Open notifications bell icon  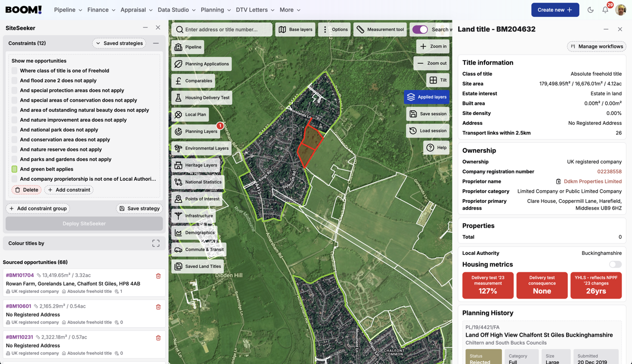click(x=606, y=10)
